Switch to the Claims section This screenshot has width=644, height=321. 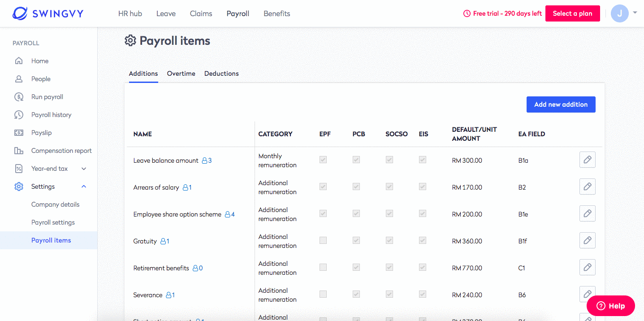click(201, 13)
